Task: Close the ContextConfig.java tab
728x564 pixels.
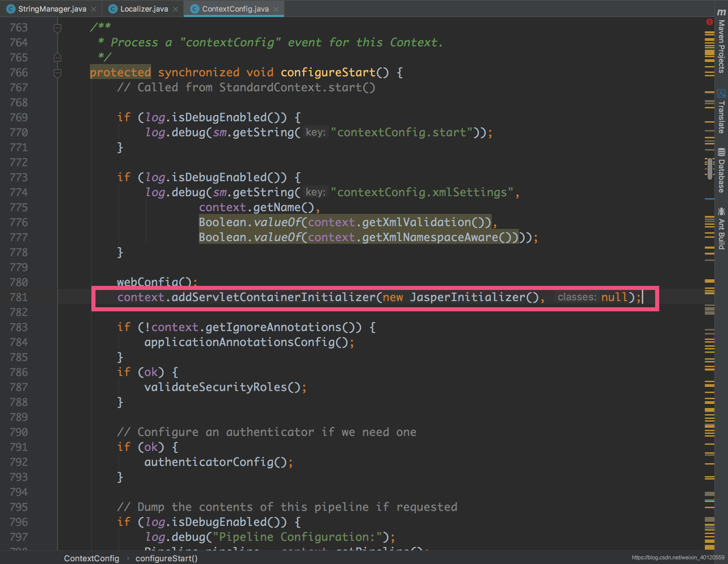Action: pos(276,9)
